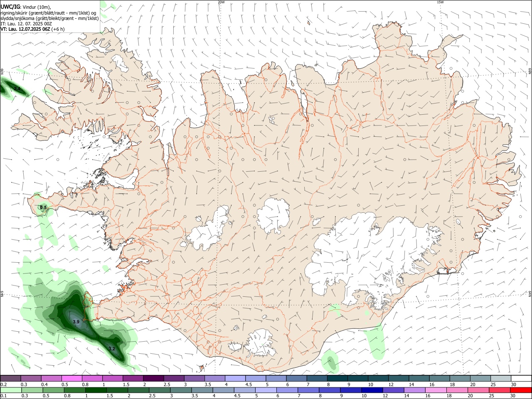532x399 pixels.
Task: Select the lower legend pink swatch labeled 20
Action: click(478, 390)
